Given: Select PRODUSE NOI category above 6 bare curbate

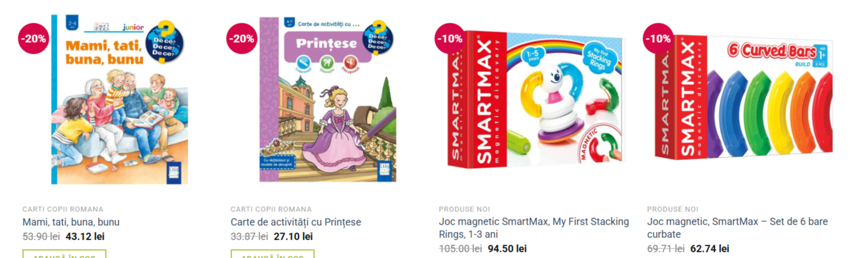Looking at the screenshot, I should (x=673, y=209).
